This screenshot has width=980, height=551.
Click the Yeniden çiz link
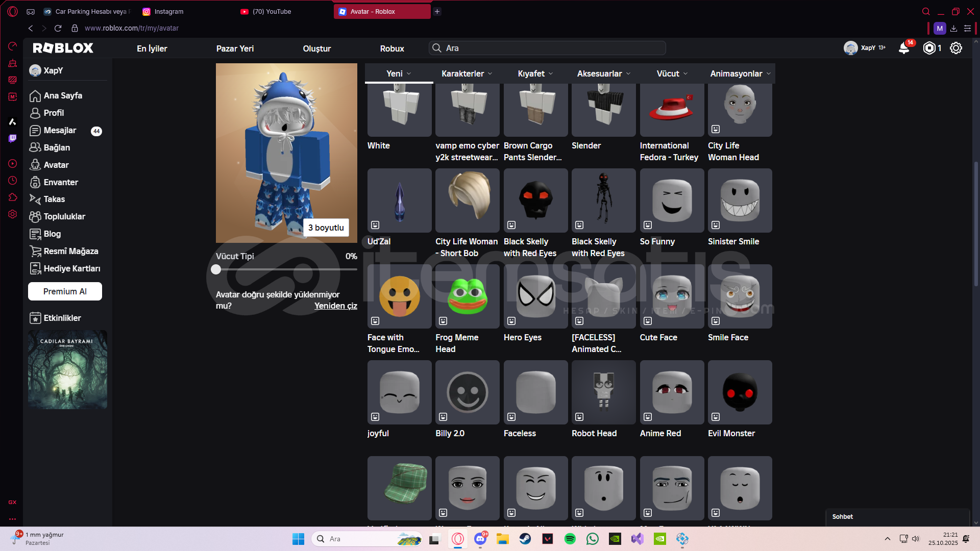pos(335,306)
